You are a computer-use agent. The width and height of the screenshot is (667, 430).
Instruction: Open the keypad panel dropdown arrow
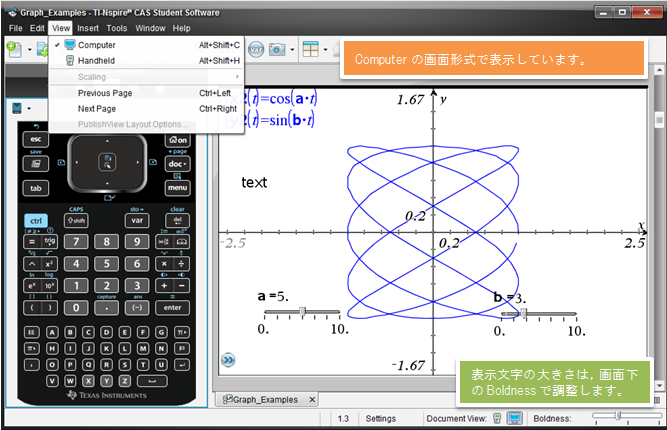29,108
